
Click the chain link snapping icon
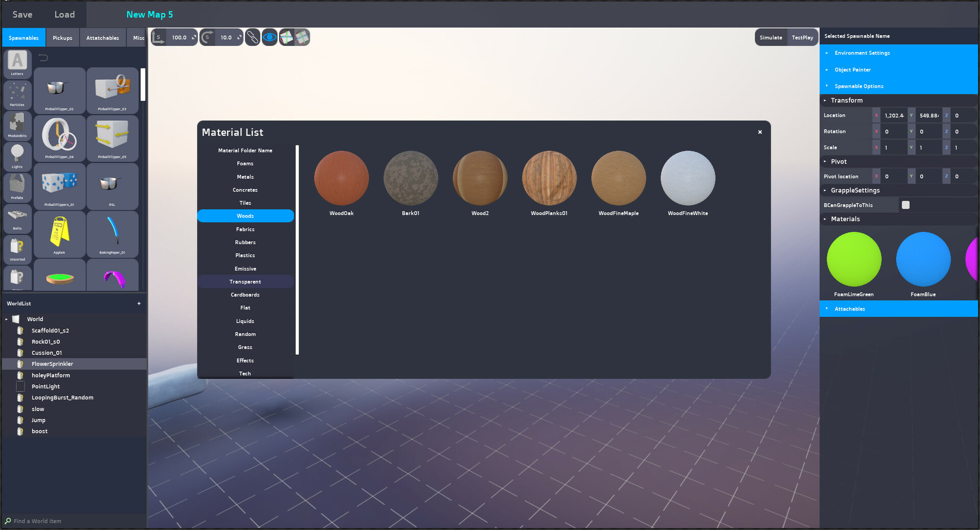pyautogui.click(x=252, y=37)
